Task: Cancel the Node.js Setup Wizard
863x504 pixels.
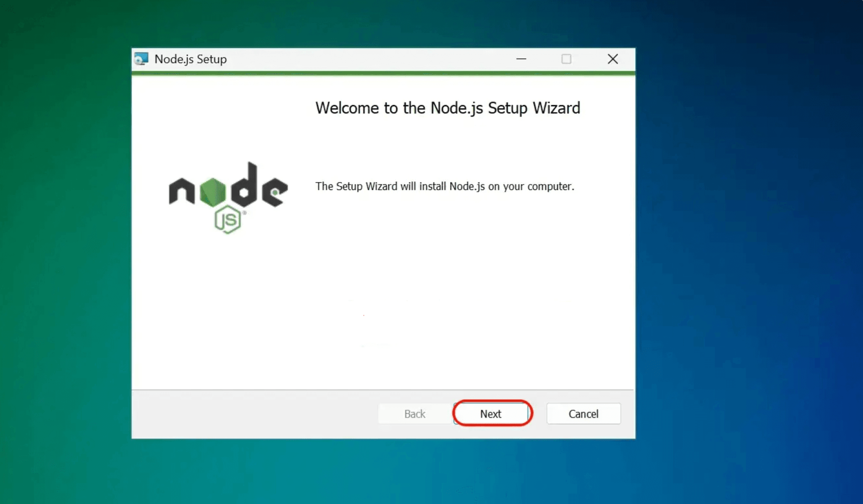Action: point(583,414)
